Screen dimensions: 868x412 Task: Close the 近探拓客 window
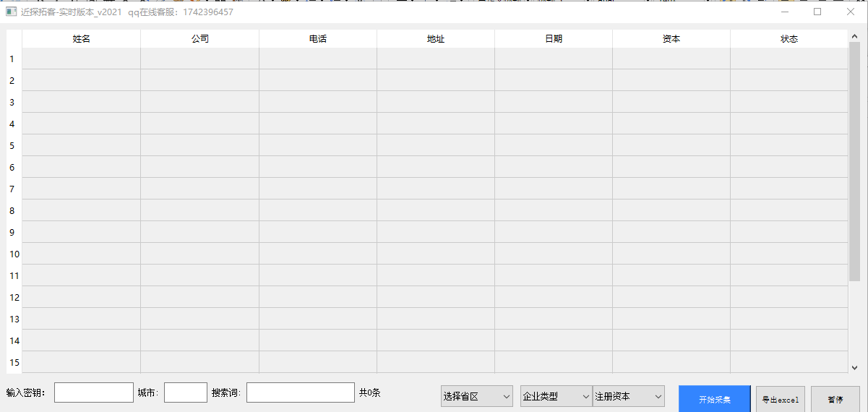851,12
